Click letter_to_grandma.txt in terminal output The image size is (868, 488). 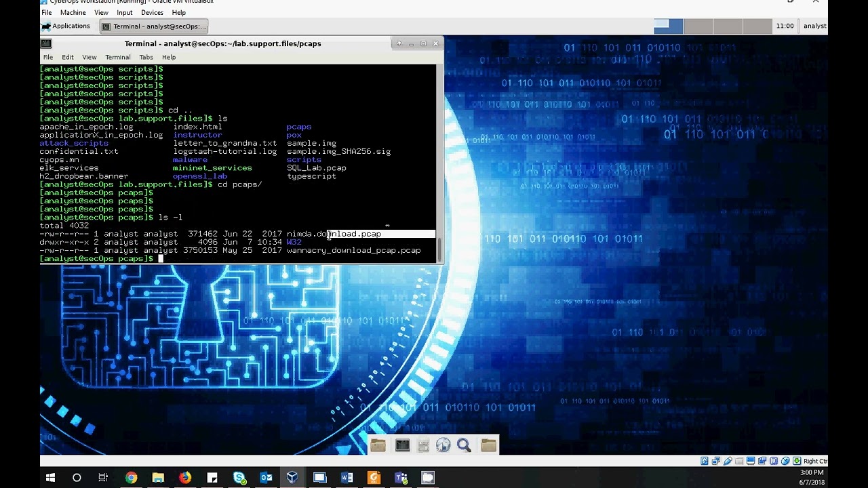coord(225,143)
